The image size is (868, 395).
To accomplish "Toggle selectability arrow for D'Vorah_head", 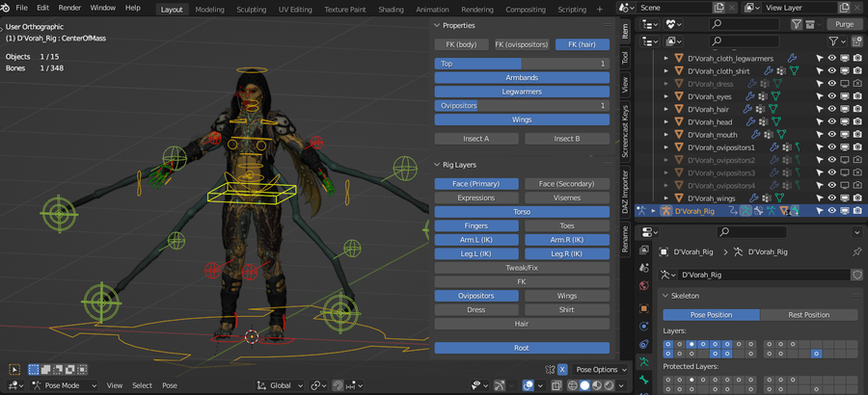I will tap(820, 122).
